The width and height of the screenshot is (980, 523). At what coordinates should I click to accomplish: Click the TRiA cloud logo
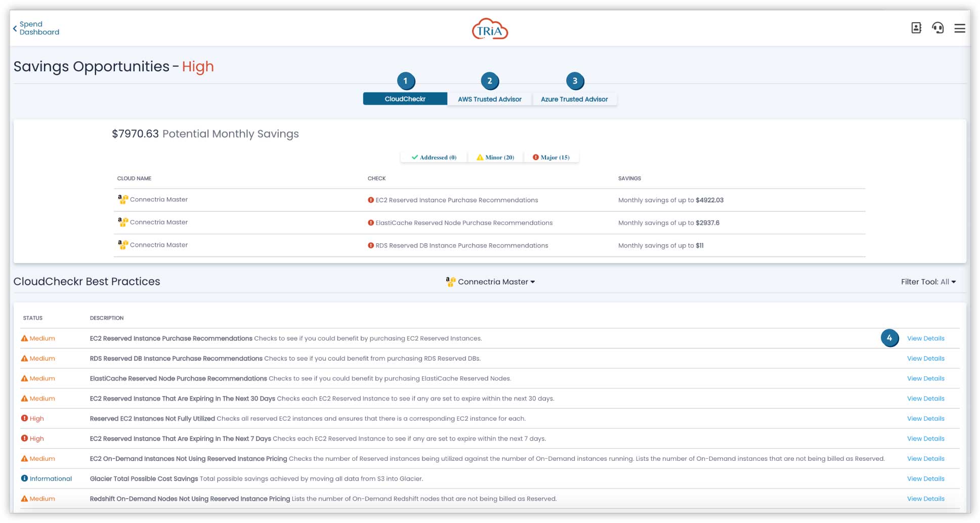point(490,29)
